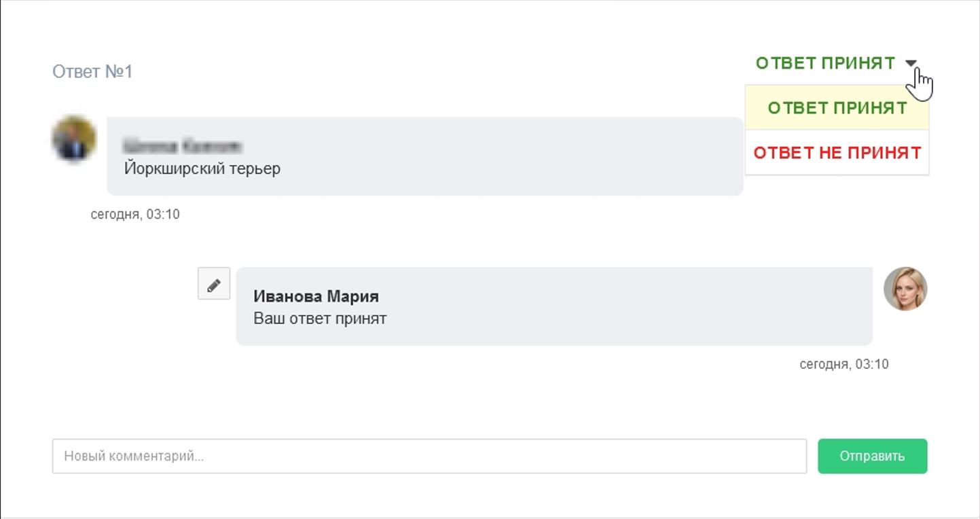Click the timestamp below the Йоркширский терьер answer
Image resolution: width=980 pixels, height=519 pixels.
click(135, 215)
